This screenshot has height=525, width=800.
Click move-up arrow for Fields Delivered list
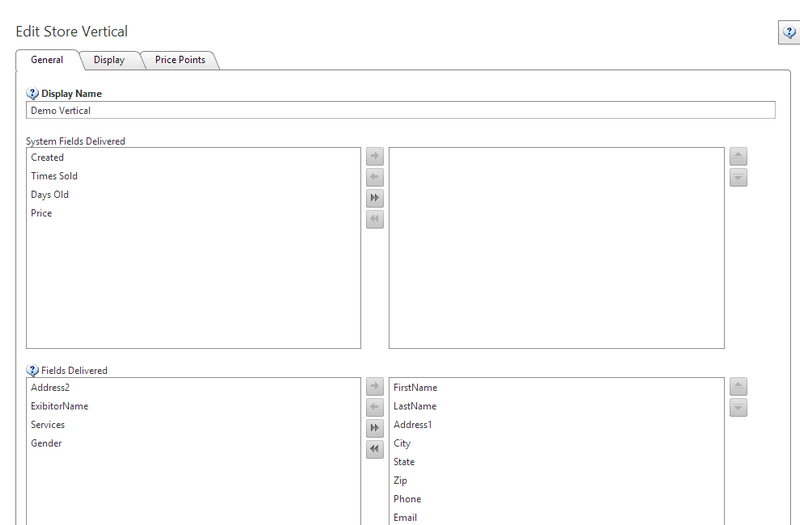point(738,386)
